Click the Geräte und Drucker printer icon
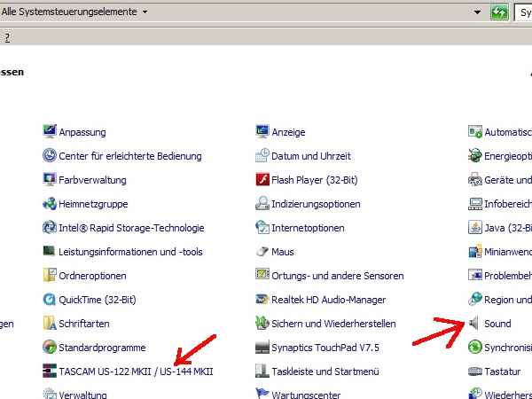 (475, 179)
